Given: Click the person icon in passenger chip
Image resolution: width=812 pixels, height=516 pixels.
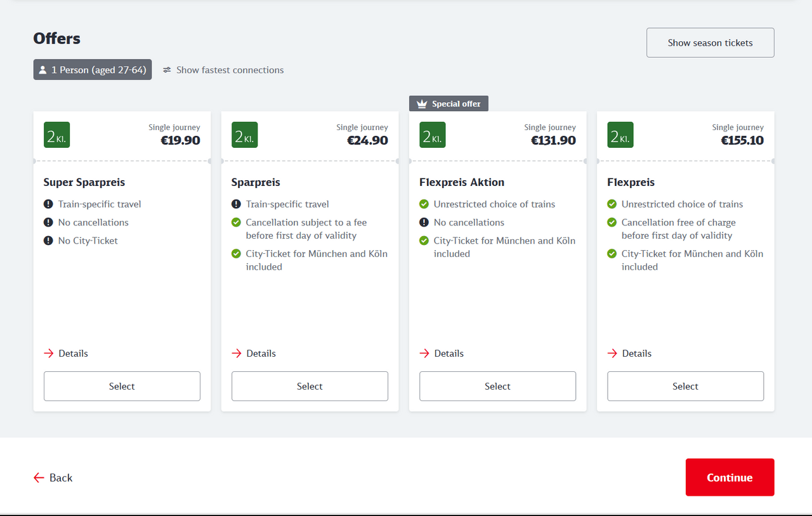Looking at the screenshot, I should click(43, 70).
